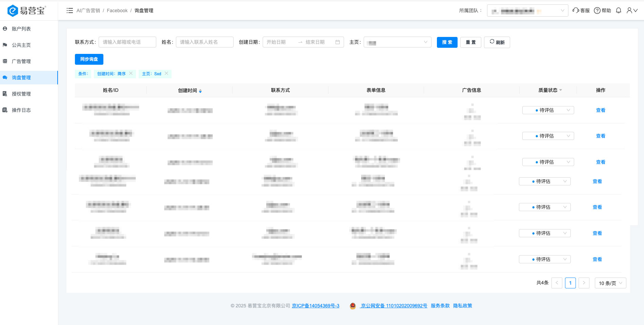Screen dimensions: 644x325
Task: Expand the first row's 待评估 status dropdown
Action: coord(548,110)
